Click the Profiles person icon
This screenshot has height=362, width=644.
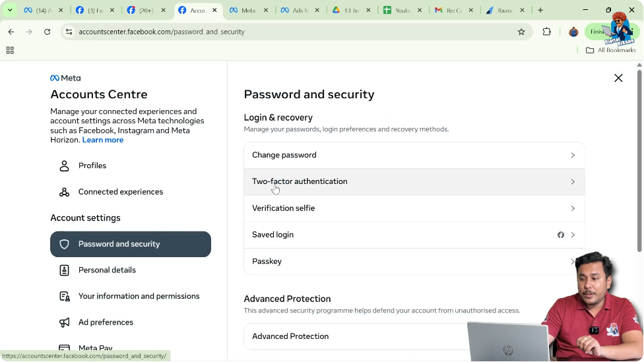[x=64, y=166]
